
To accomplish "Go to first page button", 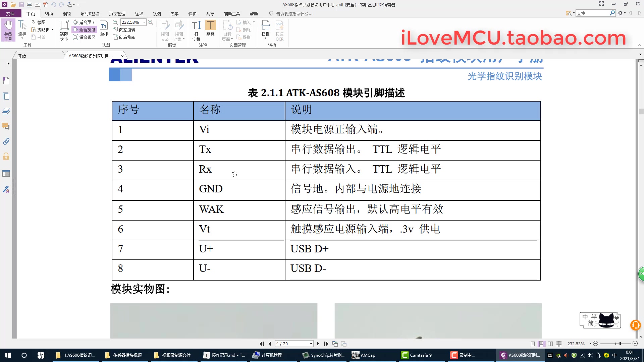I will (262, 344).
